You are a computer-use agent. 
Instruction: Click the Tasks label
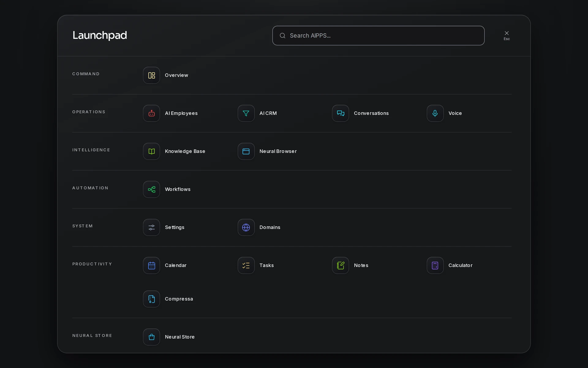pyautogui.click(x=266, y=265)
